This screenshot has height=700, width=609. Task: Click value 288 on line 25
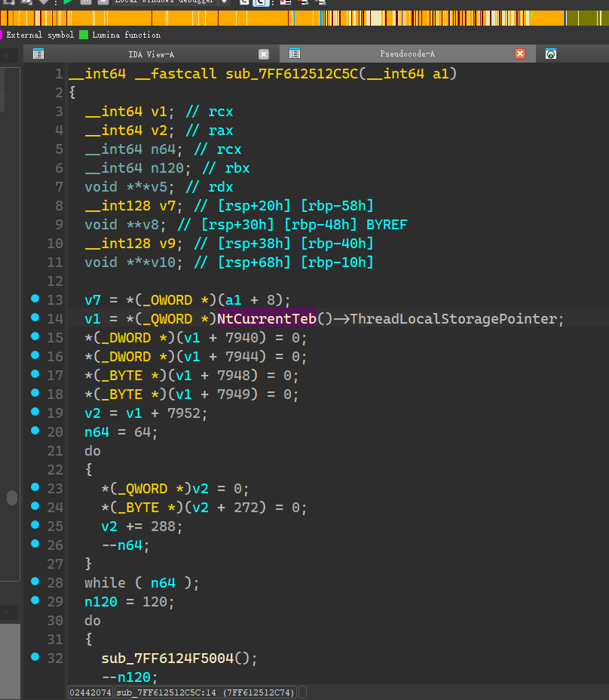[x=164, y=527]
